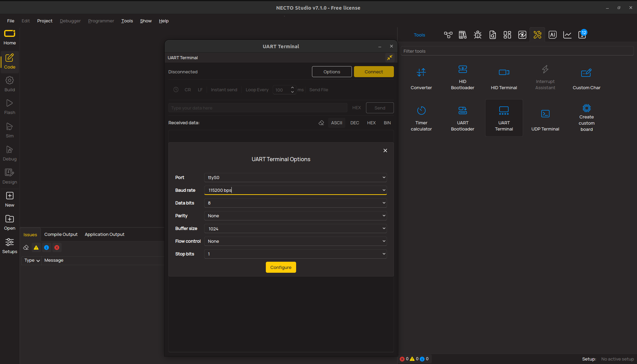637x364 pixels.
Task: Open the document search panel icon
Action: click(493, 35)
